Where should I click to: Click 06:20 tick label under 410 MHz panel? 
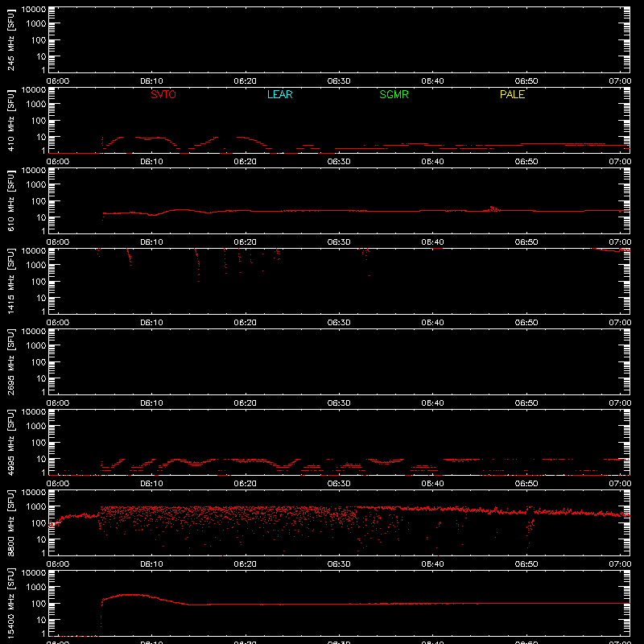coord(246,162)
